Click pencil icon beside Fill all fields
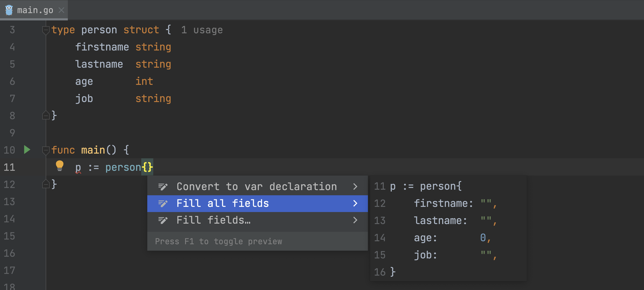 point(163,203)
